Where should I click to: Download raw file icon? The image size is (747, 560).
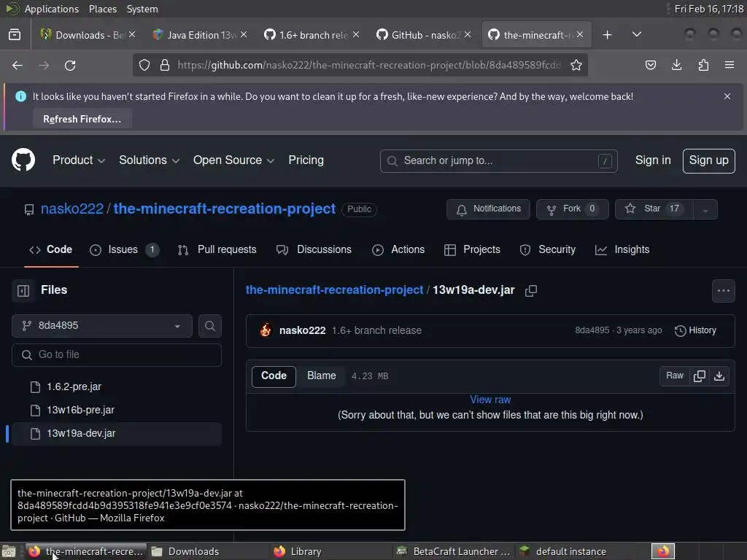[719, 376]
